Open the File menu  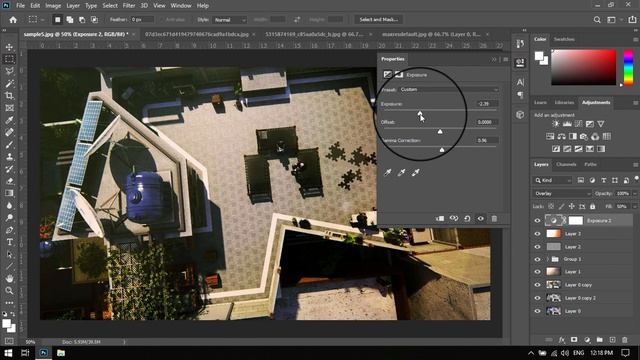coord(20,6)
